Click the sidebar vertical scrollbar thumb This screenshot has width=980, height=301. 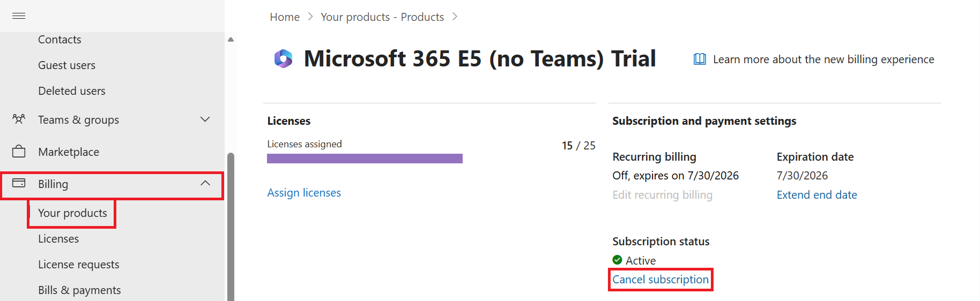pyautogui.click(x=231, y=227)
